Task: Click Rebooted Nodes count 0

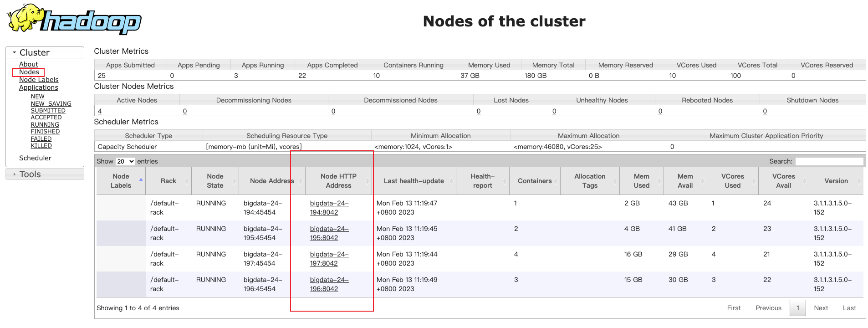Action: coord(660,111)
